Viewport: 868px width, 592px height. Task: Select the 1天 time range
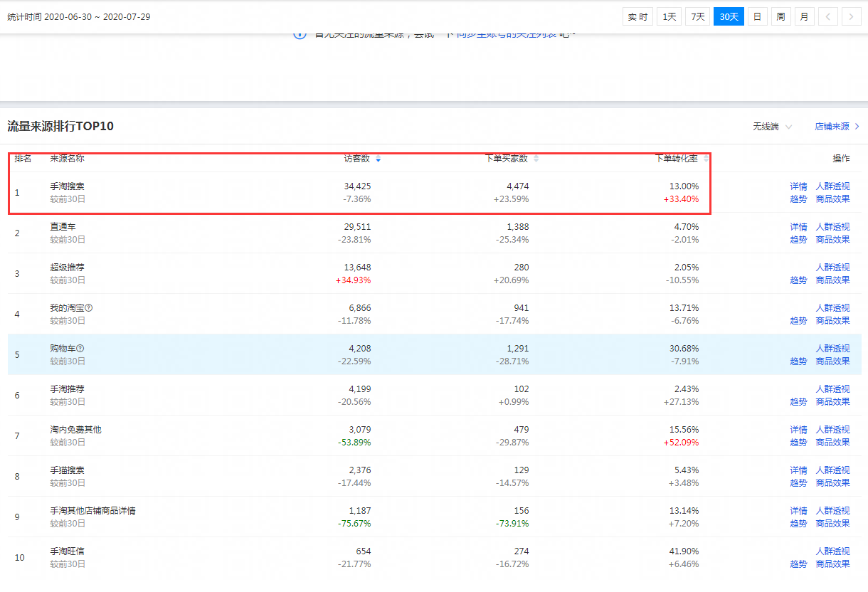point(669,16)
